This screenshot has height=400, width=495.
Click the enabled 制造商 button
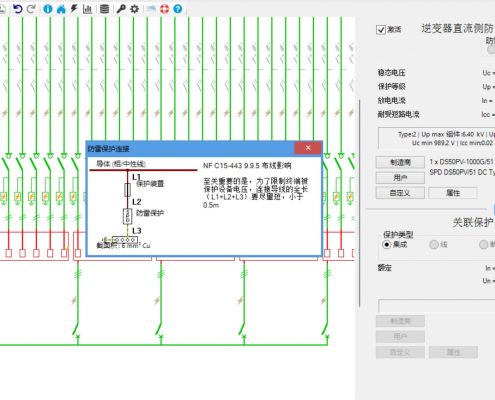coord(400,162)
